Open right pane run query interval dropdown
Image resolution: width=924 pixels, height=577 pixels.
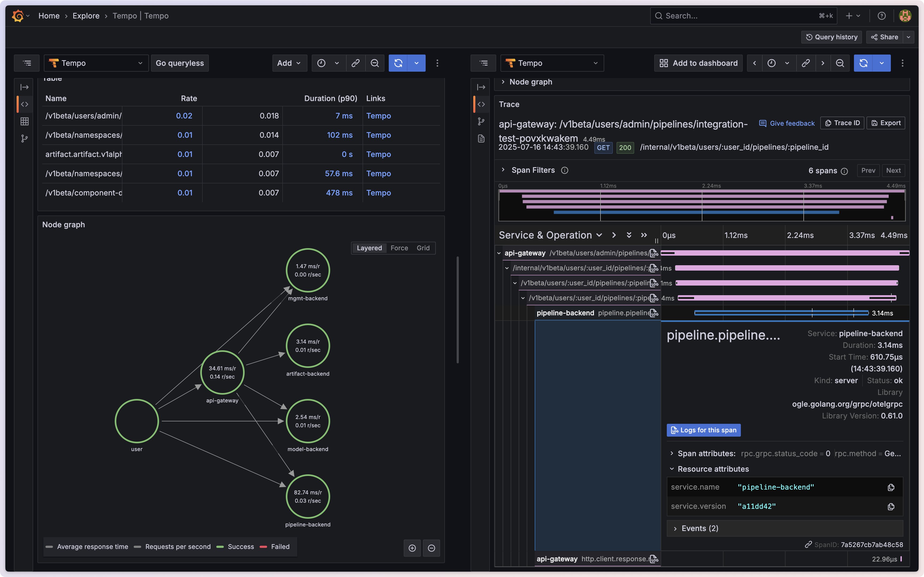pos(882,63)
